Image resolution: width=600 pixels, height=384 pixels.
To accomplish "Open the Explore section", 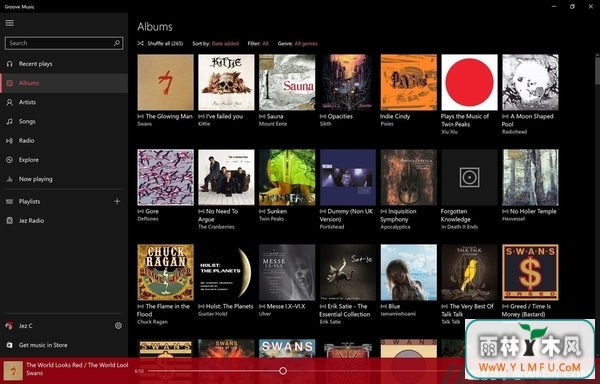I will [64, 159].
